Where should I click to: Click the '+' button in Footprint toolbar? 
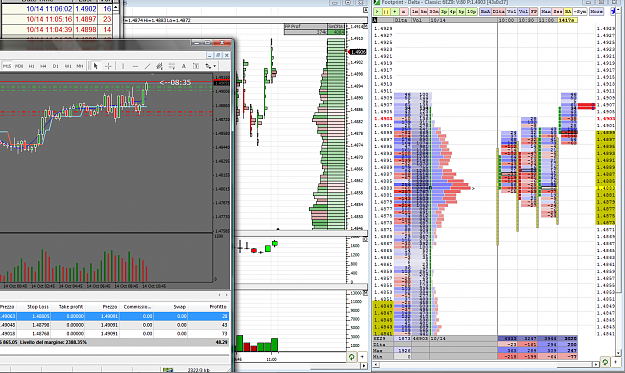click(x=395, y=12)
